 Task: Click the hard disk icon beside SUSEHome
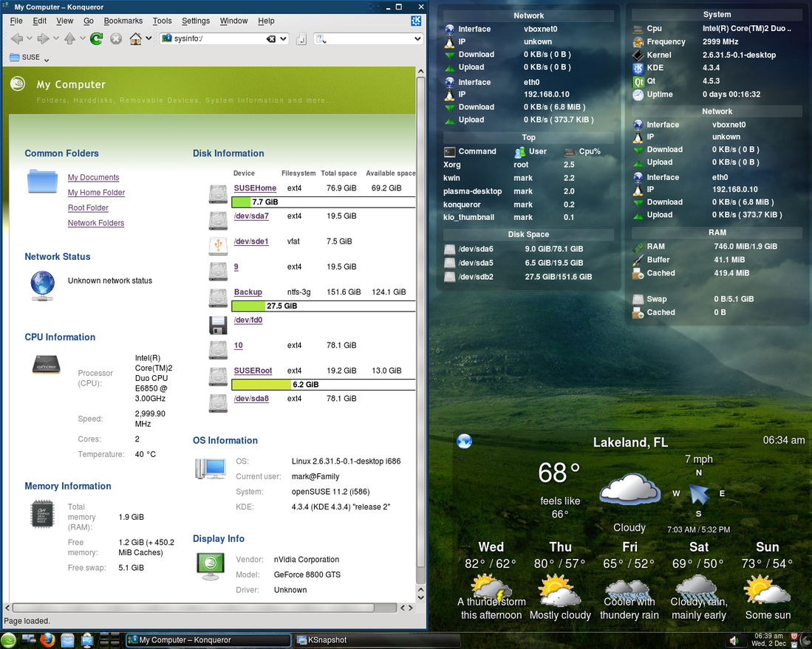tap(218, 194)
